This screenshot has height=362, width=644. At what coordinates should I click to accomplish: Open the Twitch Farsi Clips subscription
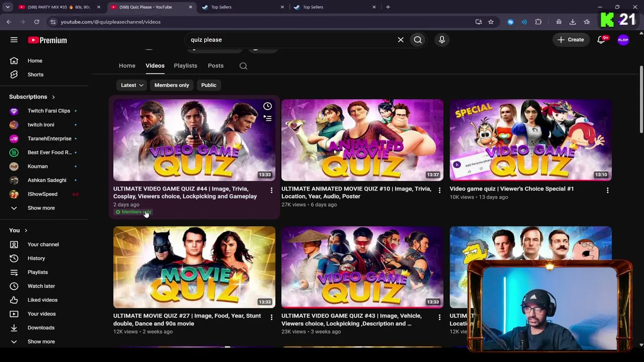pos(44,111)
